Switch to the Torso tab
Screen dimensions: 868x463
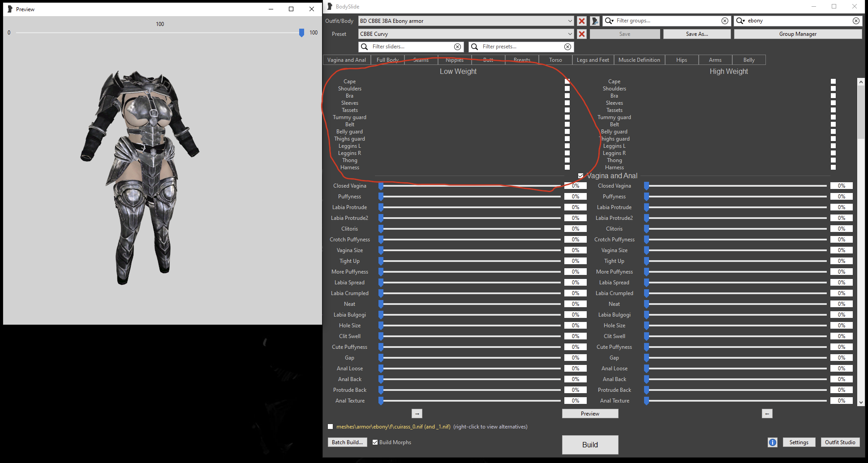[555, 60]
